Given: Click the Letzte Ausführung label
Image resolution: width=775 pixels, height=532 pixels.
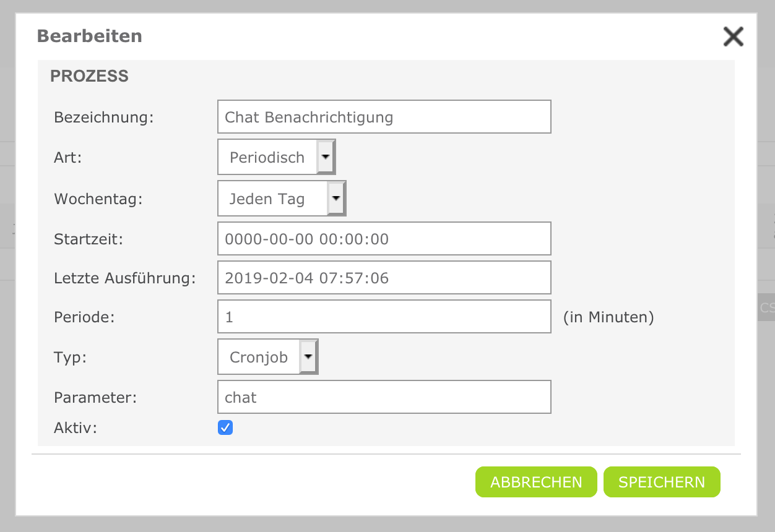Looking at the screenshot, I should pyautogui.click(x=124, y=278).
